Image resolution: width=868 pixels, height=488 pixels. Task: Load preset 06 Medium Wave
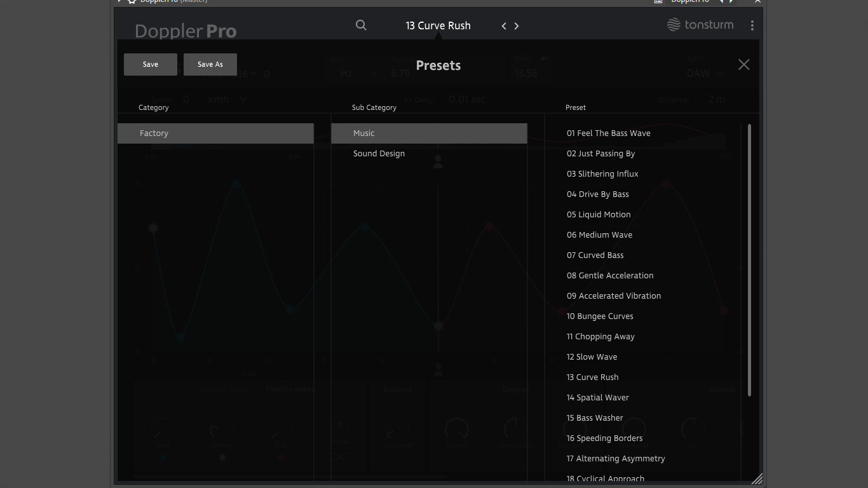click(600, 235)
